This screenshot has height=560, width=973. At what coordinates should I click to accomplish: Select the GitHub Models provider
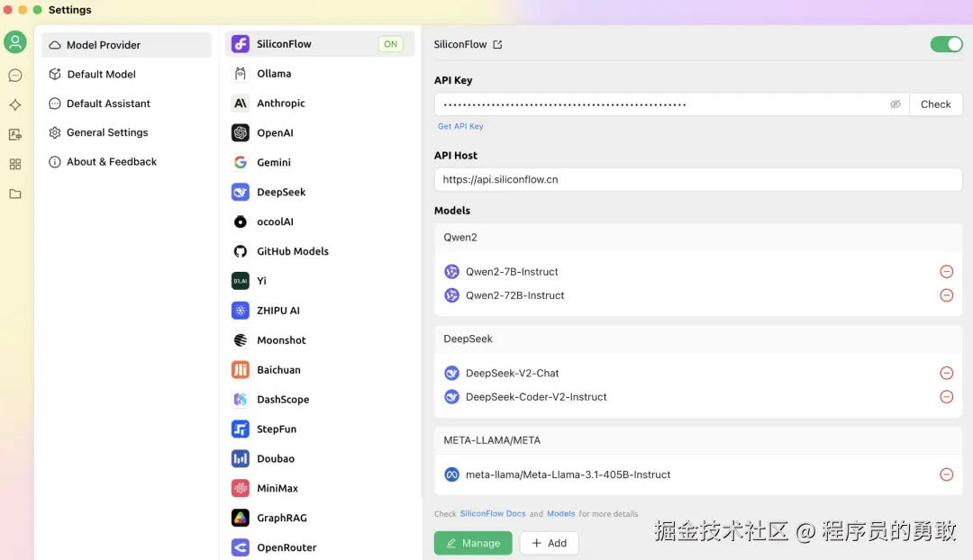319,251
